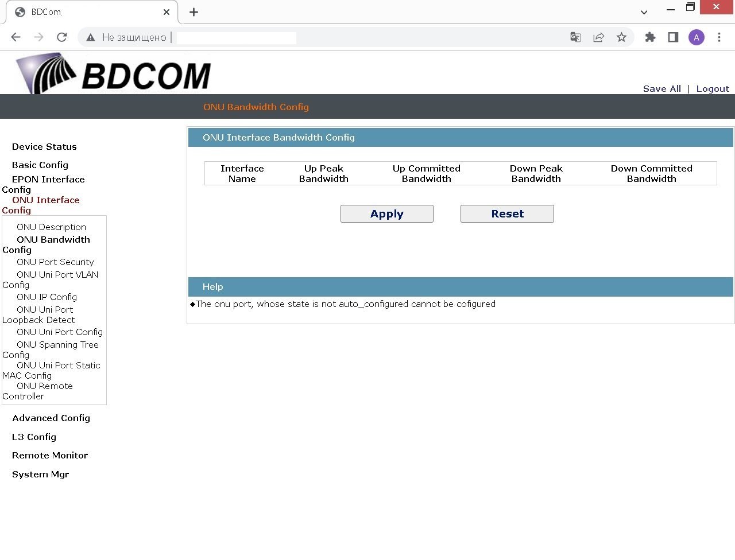This screenshot has height=560, width=735.
Task: Click the Down Committed Bandwidth column header
Action: click(x=652, y=173)
